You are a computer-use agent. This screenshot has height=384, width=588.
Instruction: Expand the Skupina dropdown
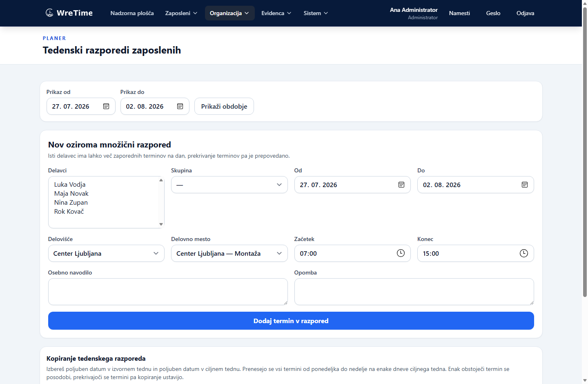tap(229, 185)
